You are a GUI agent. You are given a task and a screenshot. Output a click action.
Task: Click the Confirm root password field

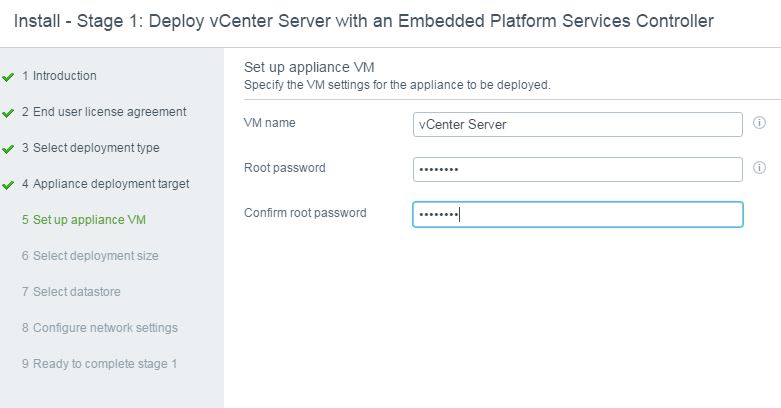[578, 214]
